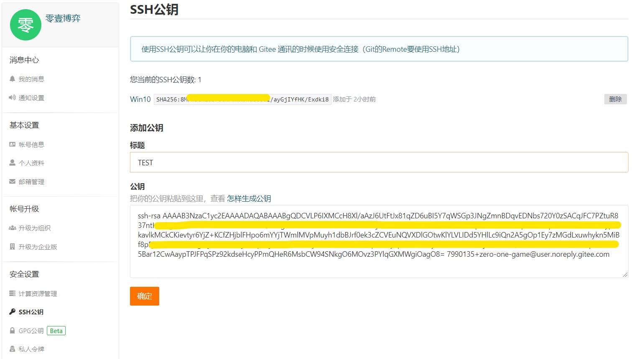Click the SHA256 fingerprint text
This screenshot has height=359, width=644.
click(242, 99)
